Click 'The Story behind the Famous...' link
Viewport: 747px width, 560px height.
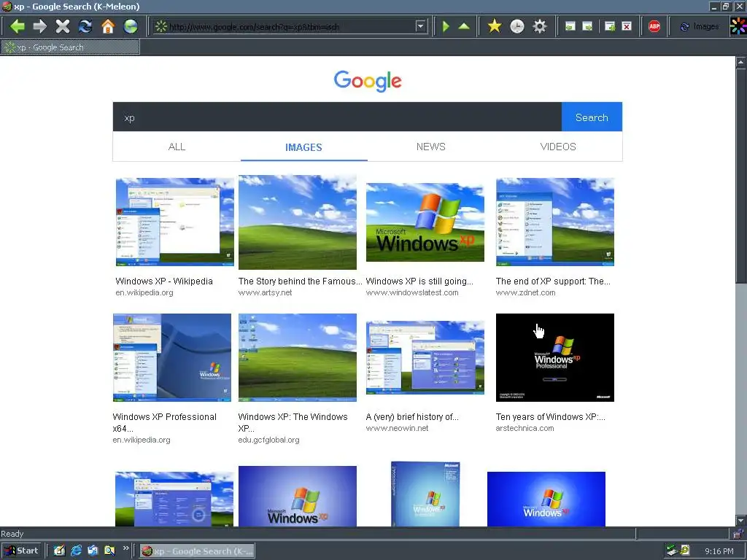click(300, 281)
